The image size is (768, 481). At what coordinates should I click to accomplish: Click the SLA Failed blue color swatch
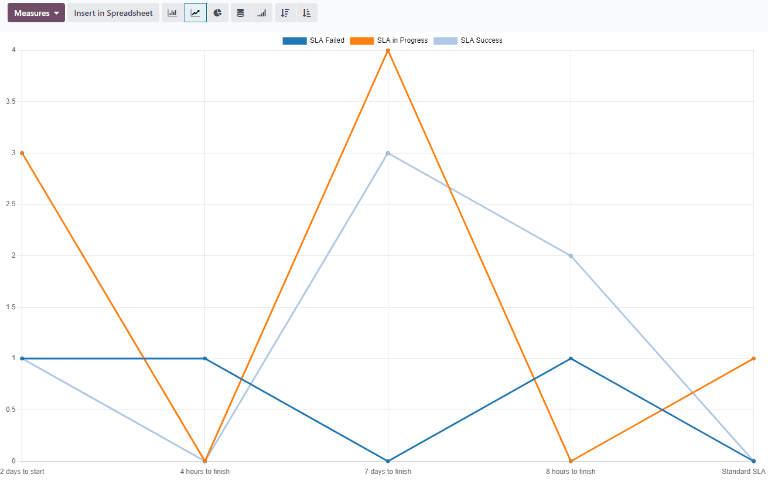pyautogui.click(x=295, y=40)
